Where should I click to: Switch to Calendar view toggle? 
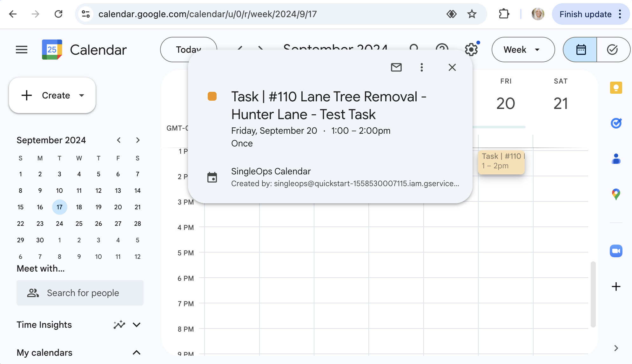coord(581,50)
